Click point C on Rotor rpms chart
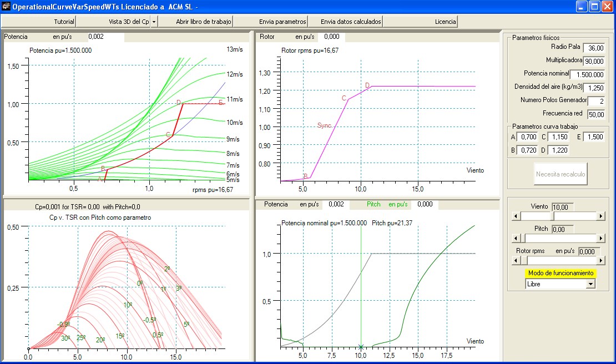Image resolution: width=616 pixels, height=364 pixels. pyautogui.click(x=344, y=98)
